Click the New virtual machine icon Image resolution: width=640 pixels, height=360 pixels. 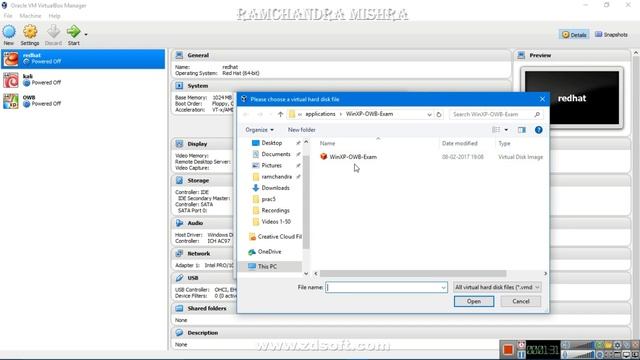[9, 32]
